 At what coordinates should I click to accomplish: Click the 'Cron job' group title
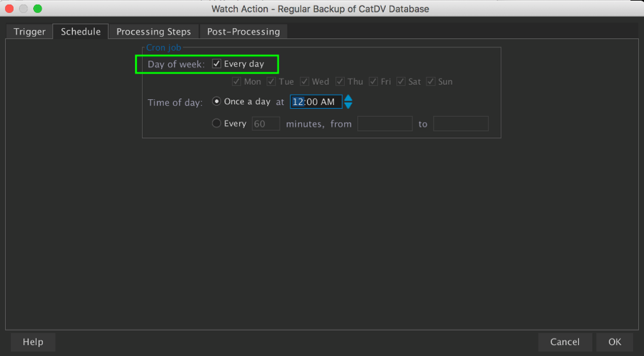click(164, 48)
